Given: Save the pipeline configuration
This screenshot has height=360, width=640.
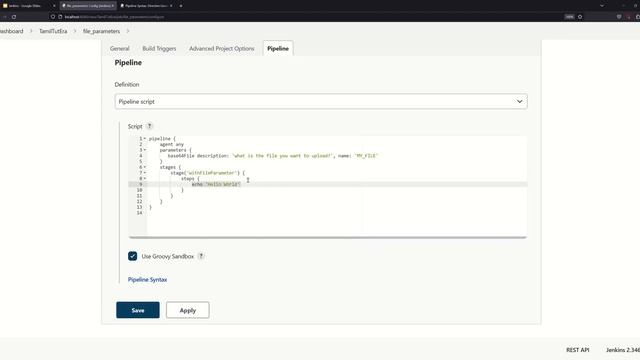Looking at the screenshot, I should (138, 310).
